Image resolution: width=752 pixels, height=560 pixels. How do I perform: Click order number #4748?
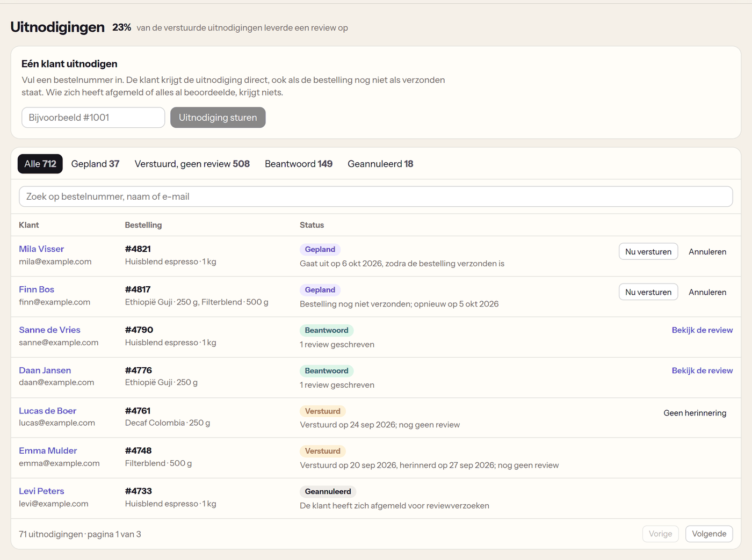tap(139, 450)
